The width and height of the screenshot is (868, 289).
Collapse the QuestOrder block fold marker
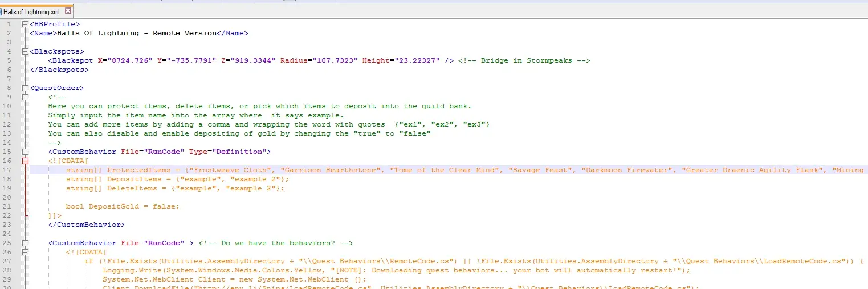pyautogui.click(x=25, y=88)
